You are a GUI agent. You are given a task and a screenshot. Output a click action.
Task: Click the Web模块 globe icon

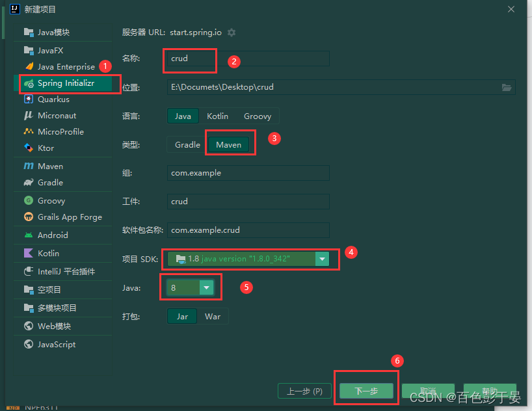coord(29,326)
